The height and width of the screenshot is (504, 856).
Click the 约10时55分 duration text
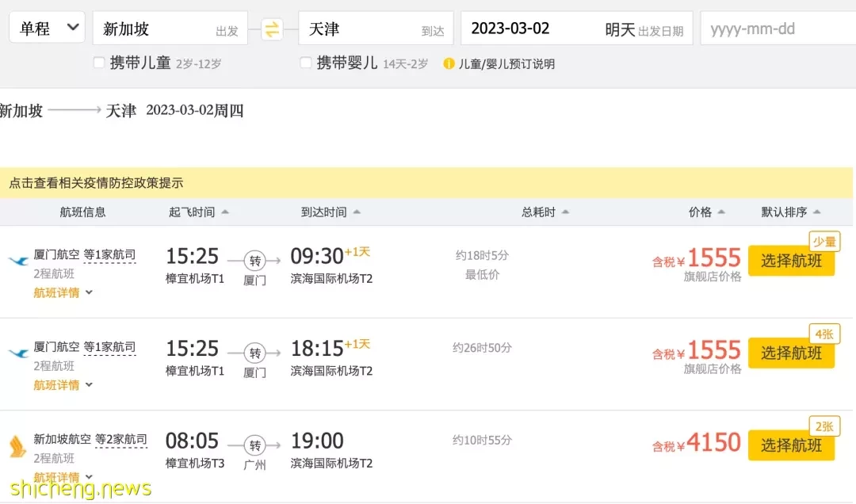482,440
